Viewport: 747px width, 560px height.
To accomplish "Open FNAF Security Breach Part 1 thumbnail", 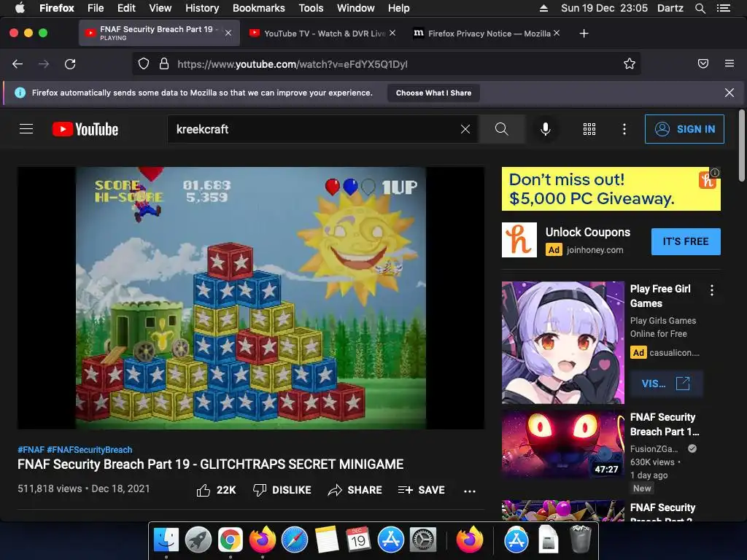I will 562,444.
